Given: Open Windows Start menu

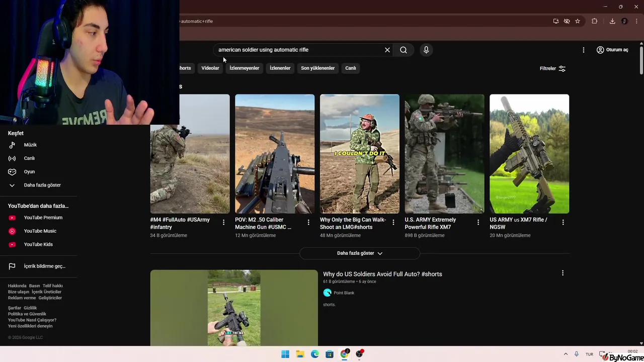Looking at the screenshot, I should (285, 354).
